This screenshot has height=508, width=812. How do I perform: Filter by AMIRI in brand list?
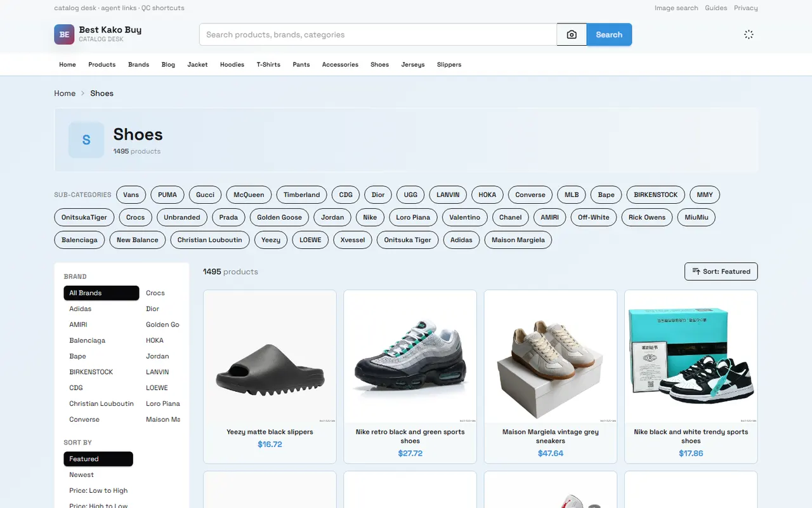click(x=78, y=324)
